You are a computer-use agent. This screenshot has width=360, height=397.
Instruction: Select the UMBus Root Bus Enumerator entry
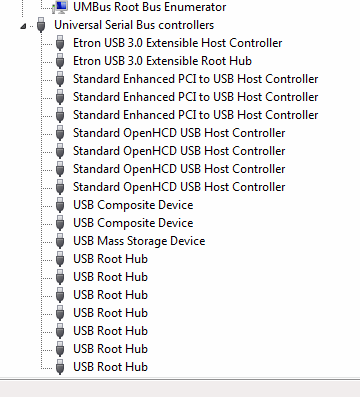(x=150, y=7)
